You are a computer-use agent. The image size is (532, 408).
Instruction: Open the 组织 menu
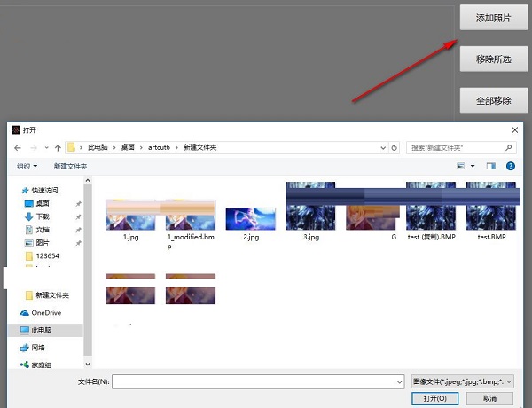pyautogui.click(x=27, y=167)
